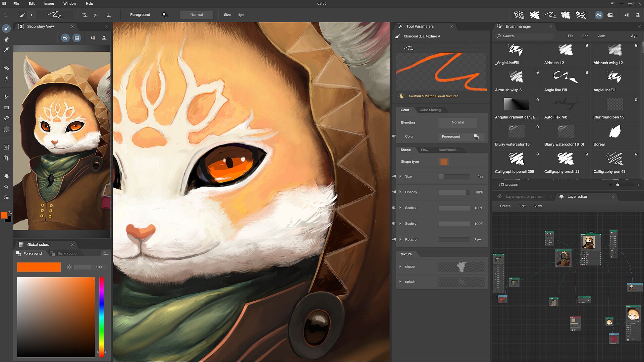Open Create menu in Layer editor
The width and height of the screenshot is (644, 362).
coord(505,206)
